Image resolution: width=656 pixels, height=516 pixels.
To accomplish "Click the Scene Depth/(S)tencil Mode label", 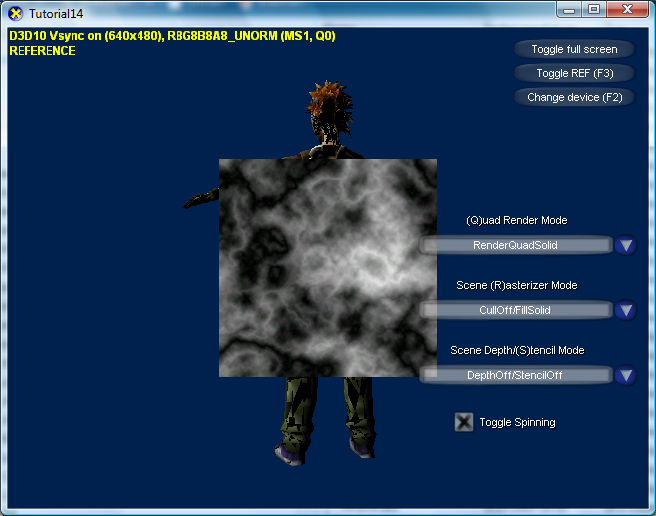I will 517,350.
